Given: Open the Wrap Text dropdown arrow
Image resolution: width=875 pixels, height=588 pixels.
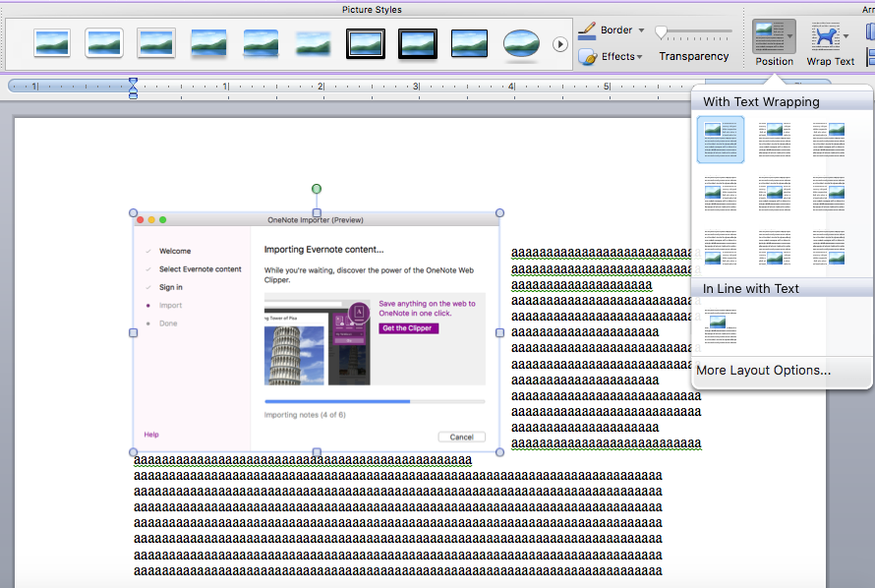Looking at the screenshot, I should pyautogui.click(x=846, y=36).
